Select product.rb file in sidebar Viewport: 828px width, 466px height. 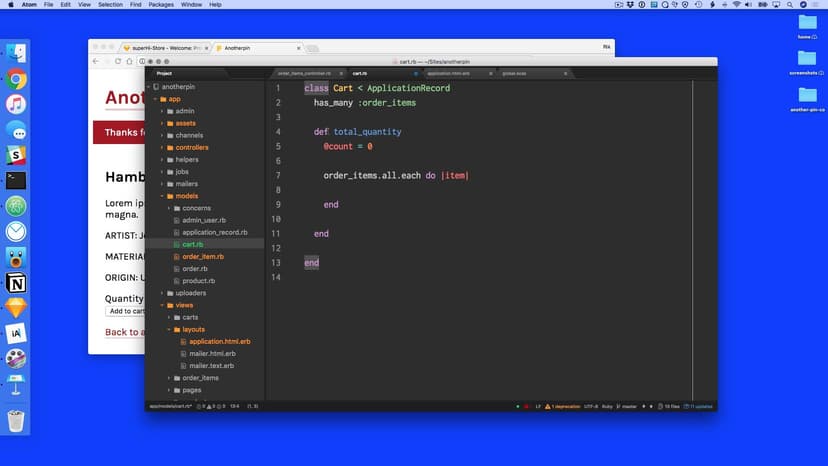point(198,281)
